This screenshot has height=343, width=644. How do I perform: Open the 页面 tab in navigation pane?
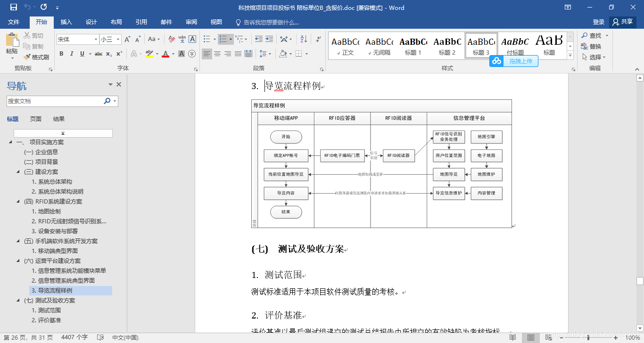point(36,119)
